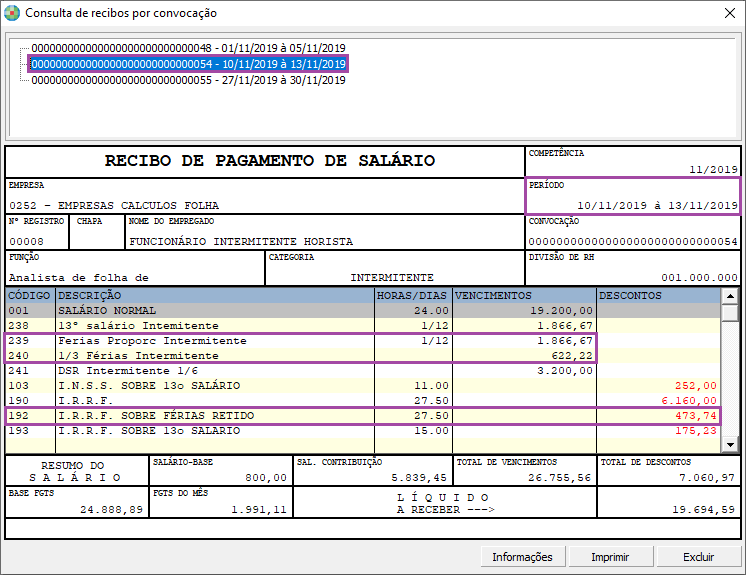Click employee name FUNCIONÁRIO INTERMITENTE HORISTA
This screenshot has height=575, width=746.
pyautogui.click(x=241, y=242)
